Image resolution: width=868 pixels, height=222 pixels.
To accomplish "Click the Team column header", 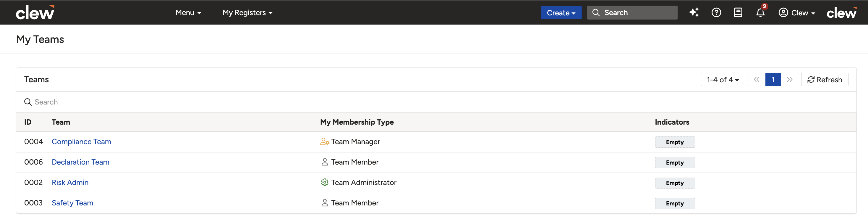I will pos(61,122).
